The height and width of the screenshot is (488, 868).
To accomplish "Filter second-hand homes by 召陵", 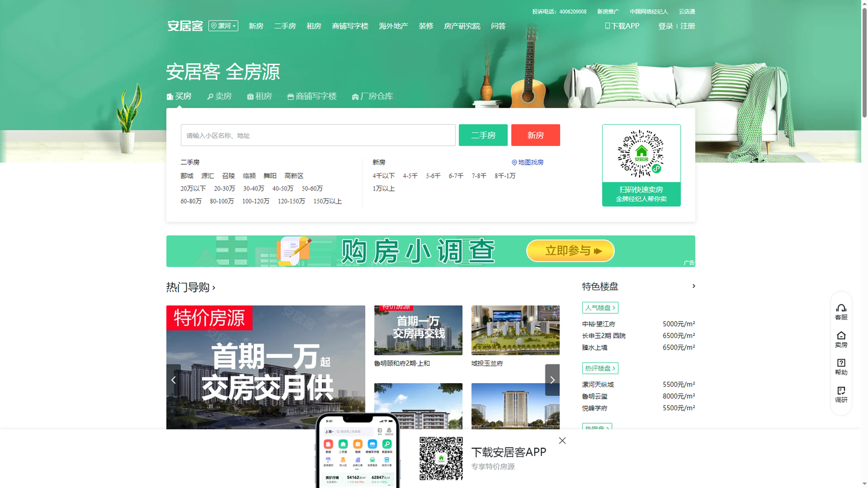I will click(228, 176).
